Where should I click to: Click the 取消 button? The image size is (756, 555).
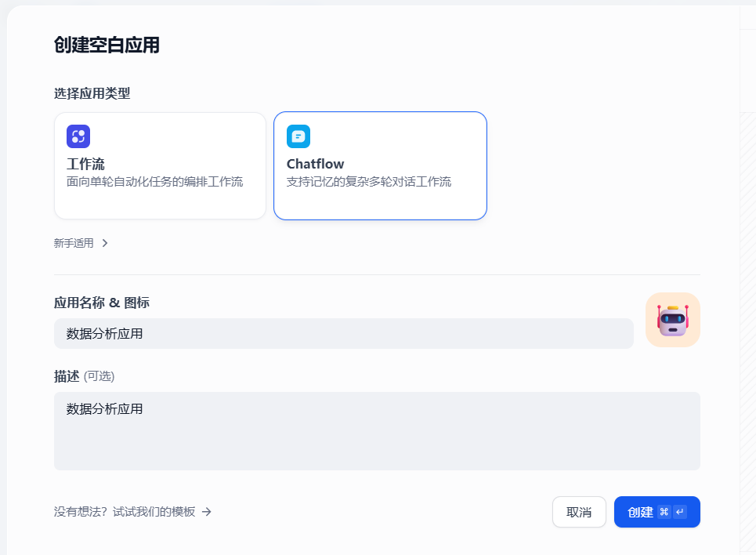(x=579, y=512)
